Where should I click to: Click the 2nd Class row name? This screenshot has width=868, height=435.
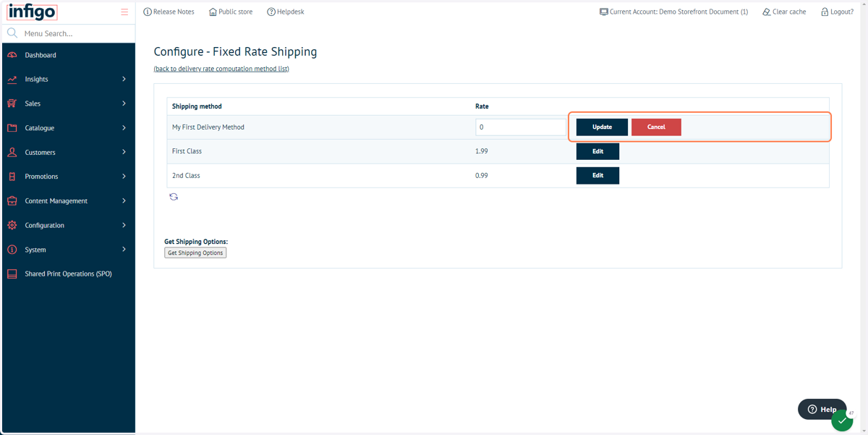(x=186, y=176)
